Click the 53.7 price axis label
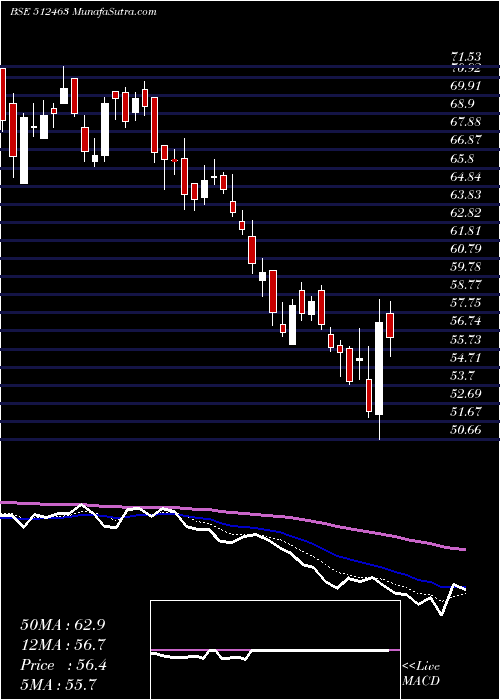This screenshot has height=700, width=500. point(463,376)
